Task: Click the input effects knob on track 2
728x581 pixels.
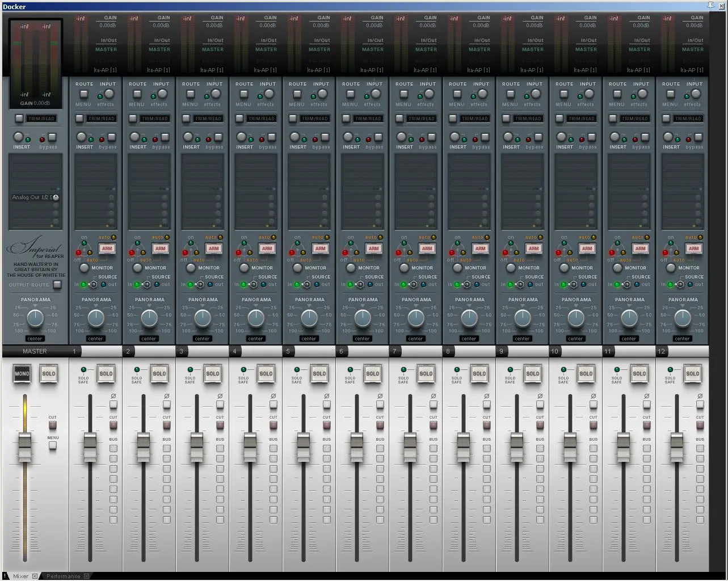Action: (163, 94)
